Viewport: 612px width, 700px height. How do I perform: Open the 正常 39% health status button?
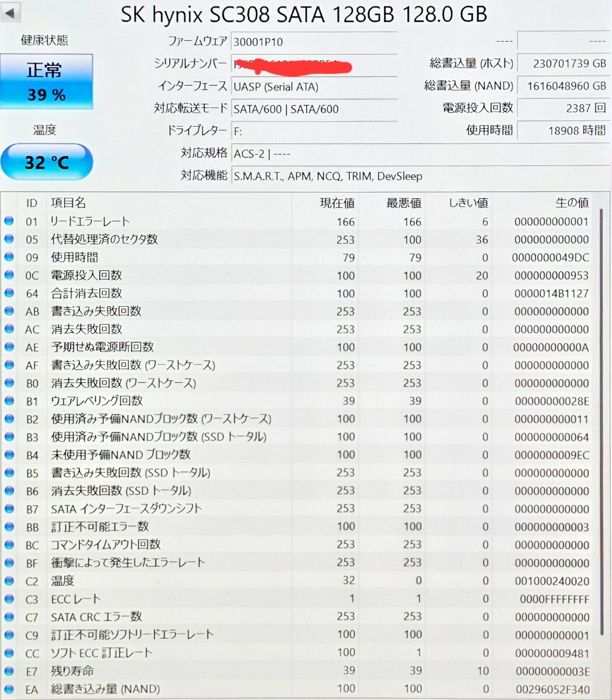pos(47,82)
